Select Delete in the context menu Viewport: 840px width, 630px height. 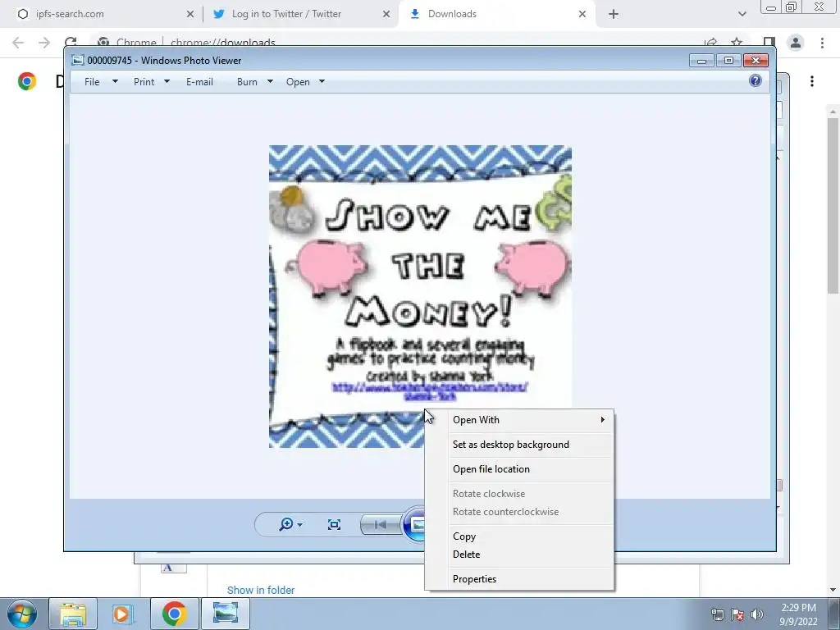(x=519, y=555)
